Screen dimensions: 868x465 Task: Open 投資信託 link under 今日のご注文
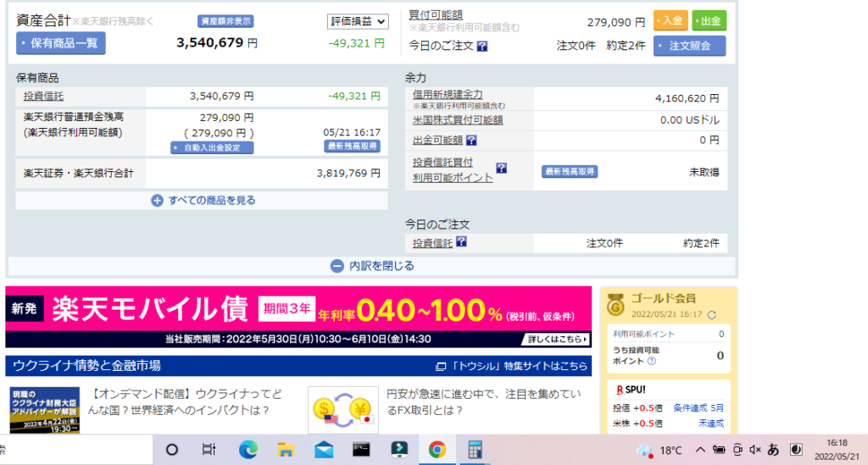[x=433, y=243]
